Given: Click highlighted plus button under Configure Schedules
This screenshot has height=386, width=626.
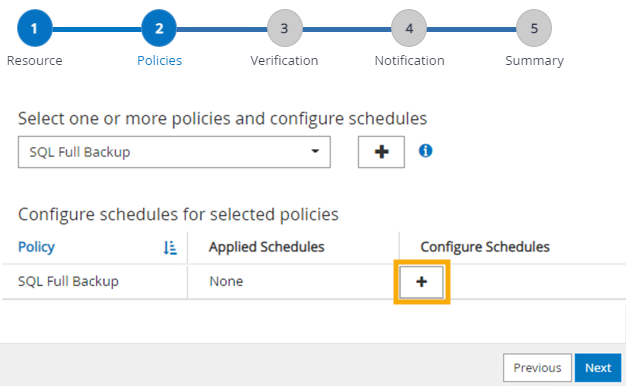Looking at the screenshot, I should pos(422,282).
